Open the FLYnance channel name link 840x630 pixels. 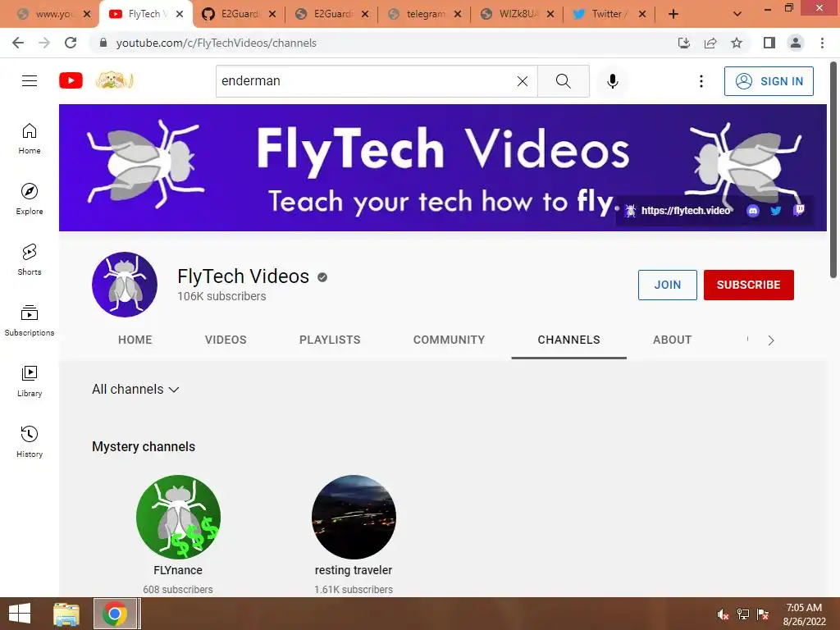[178, 571]
